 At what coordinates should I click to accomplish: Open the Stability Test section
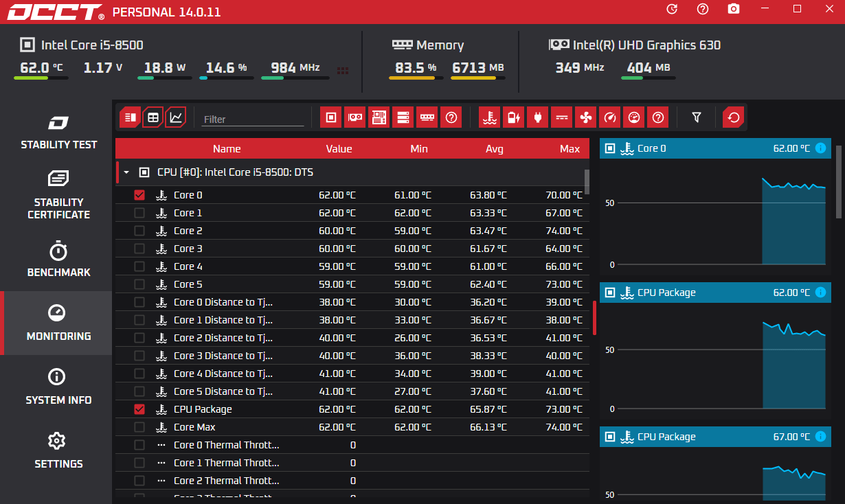tap(58, 132)
